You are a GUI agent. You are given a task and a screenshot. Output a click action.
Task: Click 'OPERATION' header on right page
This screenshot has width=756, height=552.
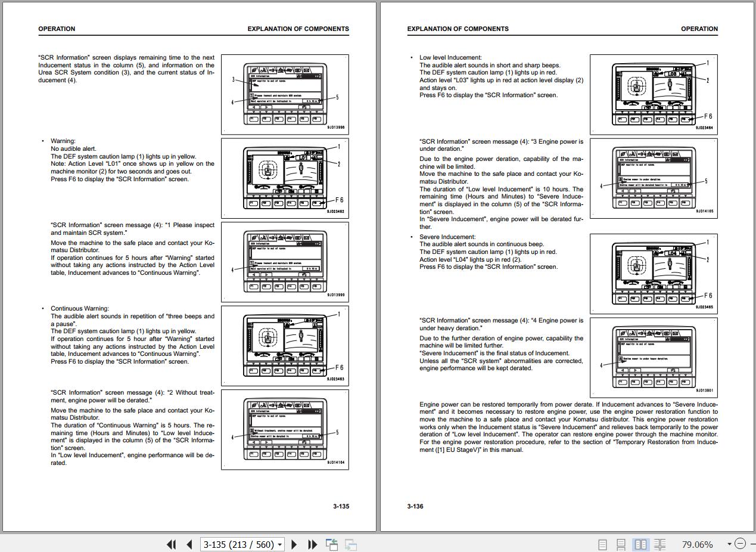pyautogui.click(x=699, y=29)
